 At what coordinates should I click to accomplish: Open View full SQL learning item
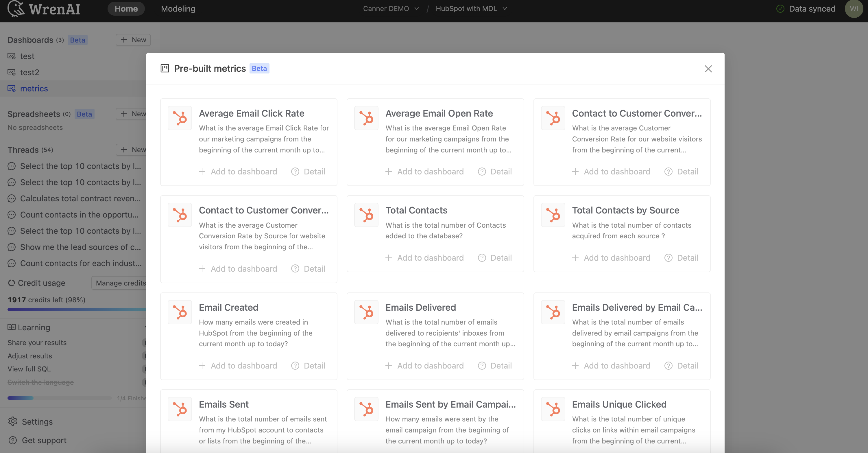[29, 369]
